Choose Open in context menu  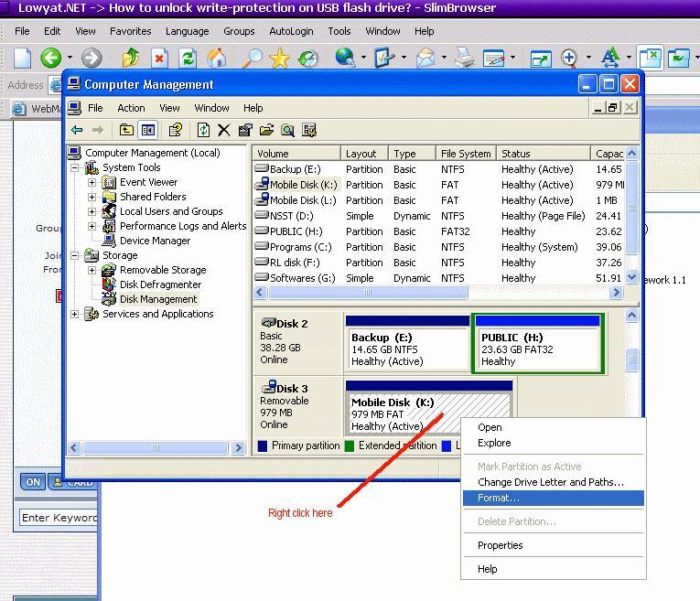click(553, 427)
